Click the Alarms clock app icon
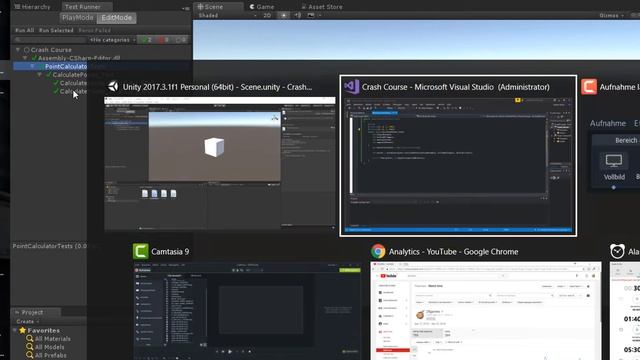640x360 pixels. pos(617,251)
